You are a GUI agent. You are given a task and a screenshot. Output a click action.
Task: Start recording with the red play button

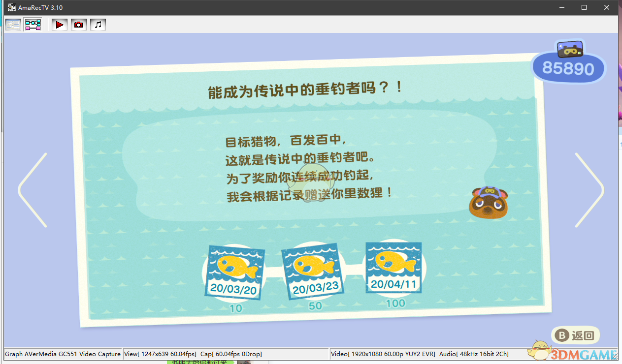pos(60,25)
